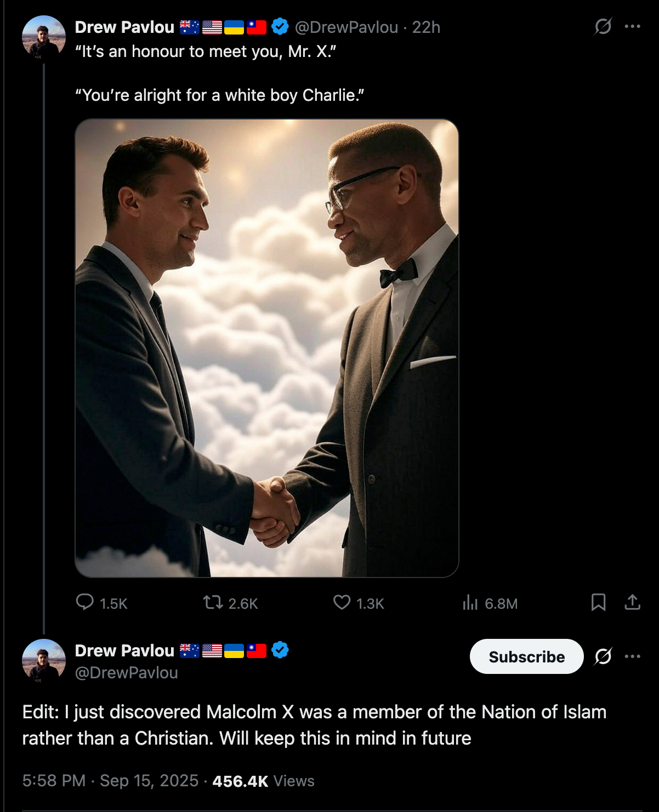
Task: Click the Grok icon beside Subscribe
Action: pos(603,656)
